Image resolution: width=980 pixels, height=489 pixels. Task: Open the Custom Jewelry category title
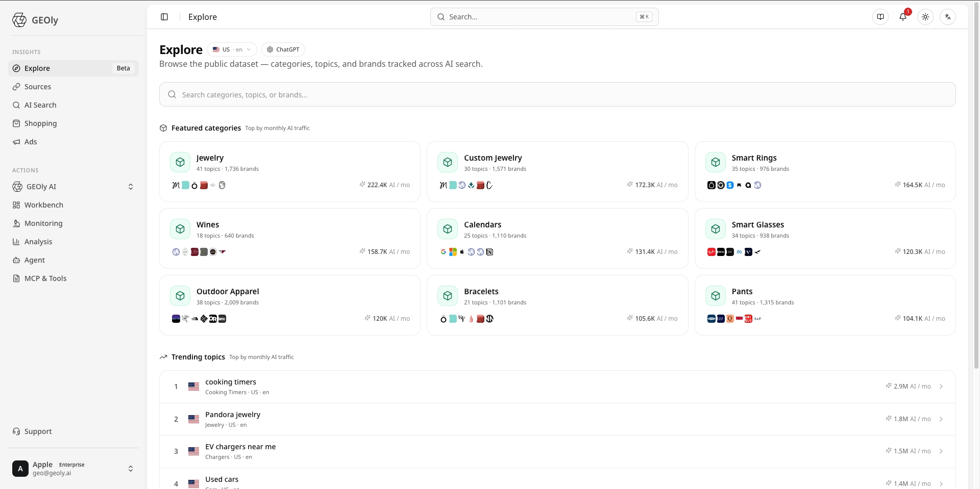click(493, 158)
